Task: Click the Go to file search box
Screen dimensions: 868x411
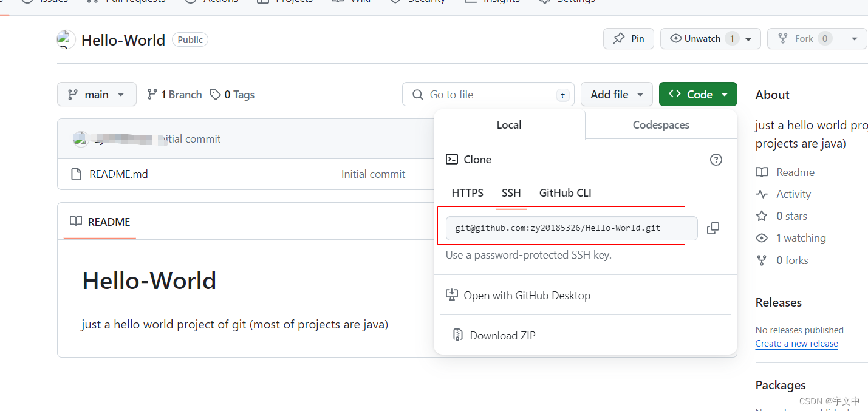Action: click(x=488, y=95)
